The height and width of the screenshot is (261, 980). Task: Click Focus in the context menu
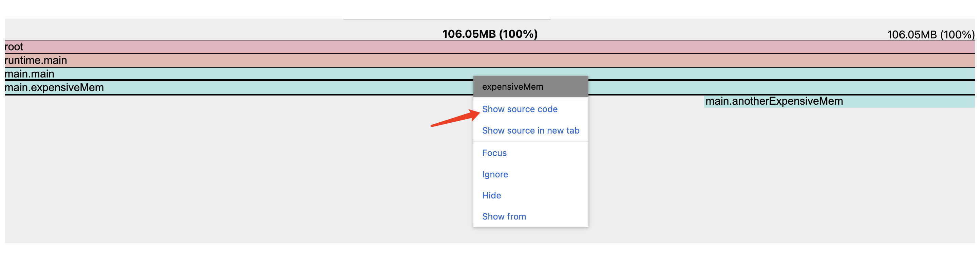[x=494, y=153]
